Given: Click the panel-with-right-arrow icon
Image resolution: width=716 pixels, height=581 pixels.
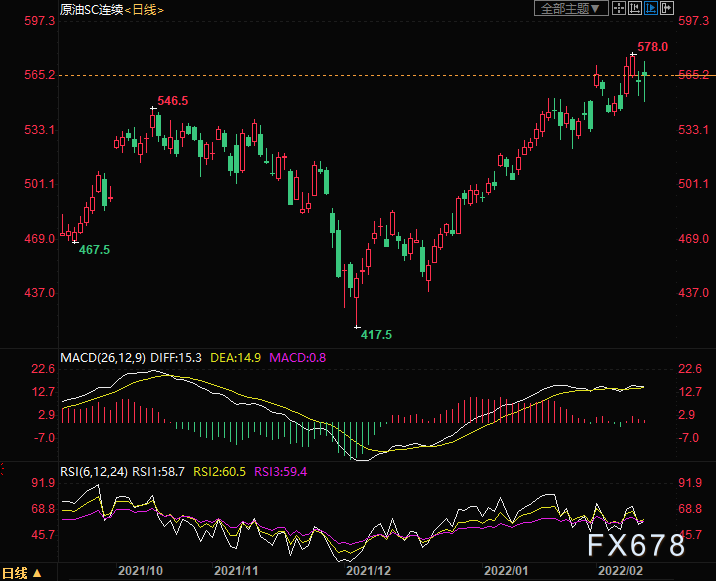Looking at the screenshot, I should pyautogui.click(x=667, y=8).
